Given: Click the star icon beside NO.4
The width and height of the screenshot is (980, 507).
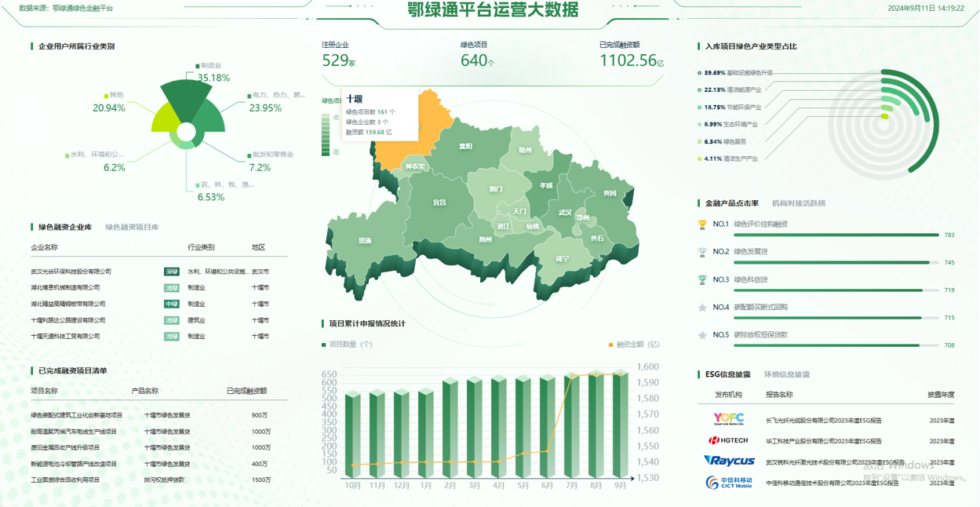Looking at the screenshot, I should click(x=702, y=308).
